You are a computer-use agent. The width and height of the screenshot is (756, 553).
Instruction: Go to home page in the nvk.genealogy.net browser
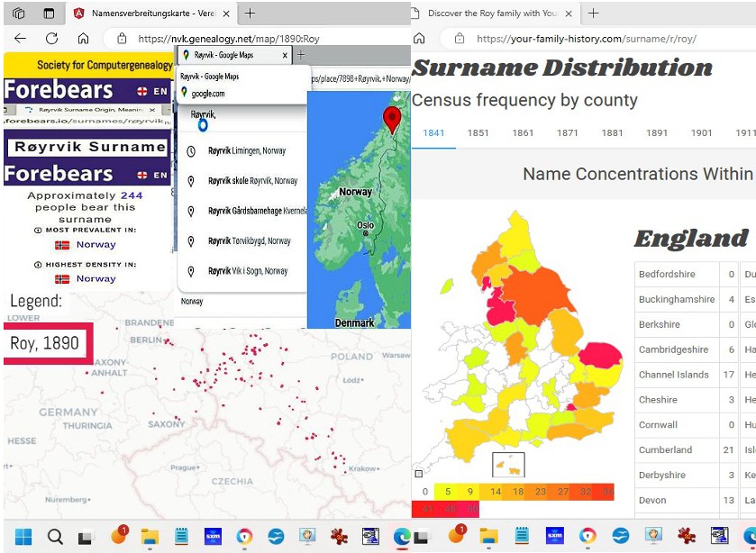(x=84, y=39)
